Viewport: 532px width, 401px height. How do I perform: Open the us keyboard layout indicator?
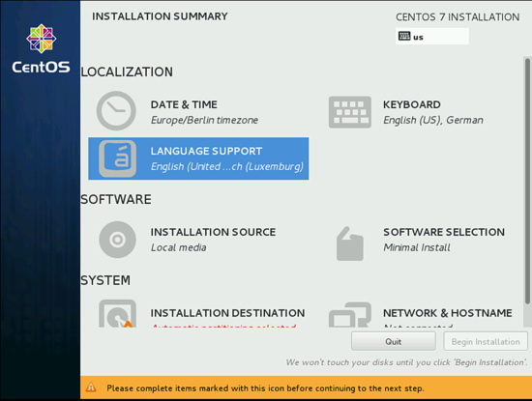(432, 37)
